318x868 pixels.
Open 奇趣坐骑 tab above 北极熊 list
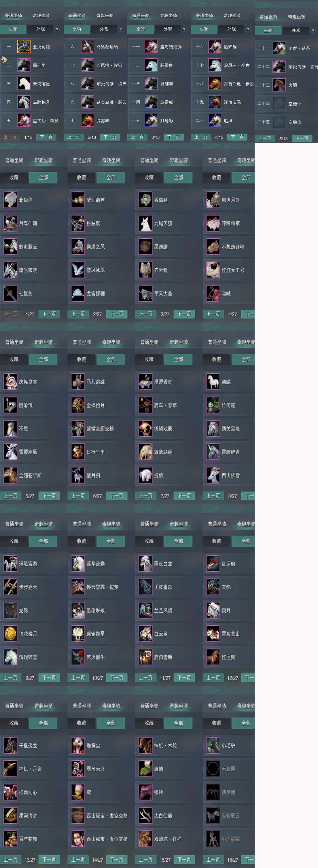(x=44, y=160)
